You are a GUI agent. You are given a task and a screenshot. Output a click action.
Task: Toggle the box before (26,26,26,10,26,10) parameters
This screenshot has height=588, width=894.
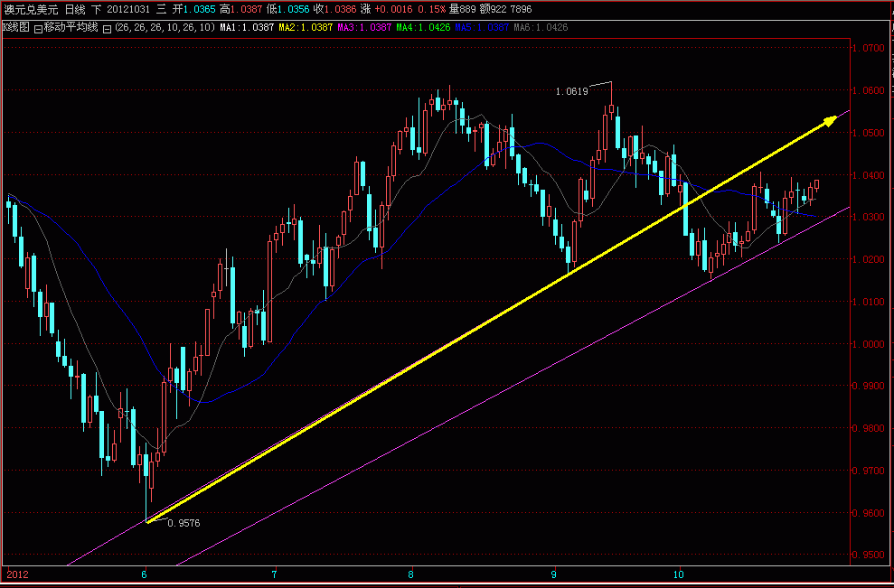click(x=107, y=29)
